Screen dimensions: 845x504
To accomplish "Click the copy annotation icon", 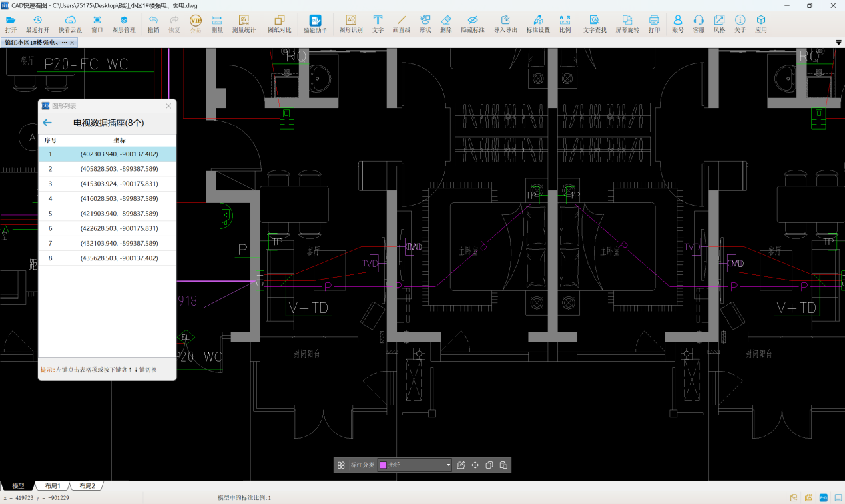I will click(489, 465).
